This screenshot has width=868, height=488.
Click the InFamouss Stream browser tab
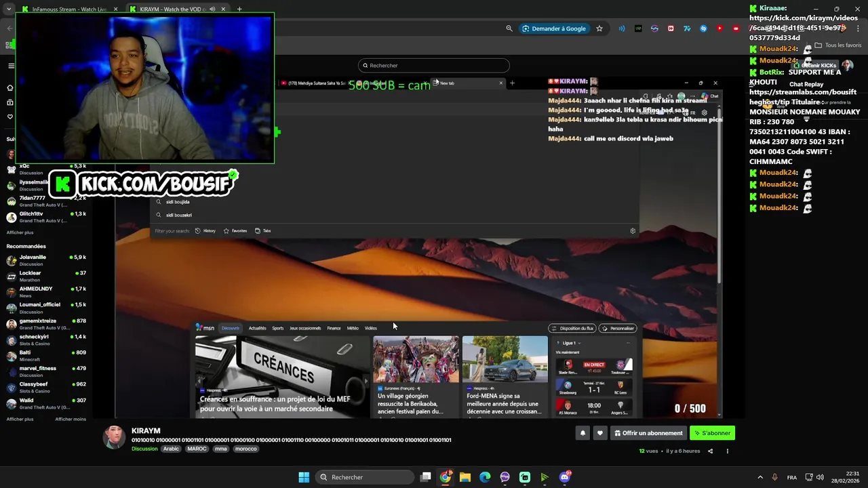coord(69,9)
